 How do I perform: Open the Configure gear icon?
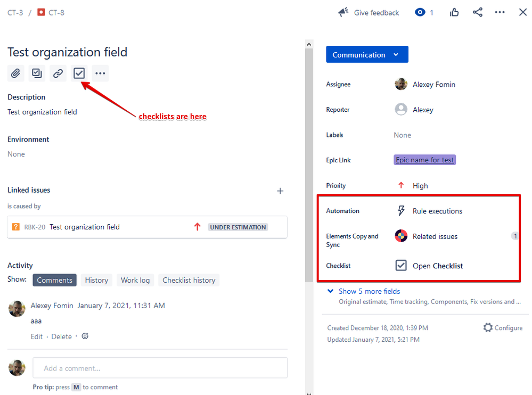click(488, 327)
